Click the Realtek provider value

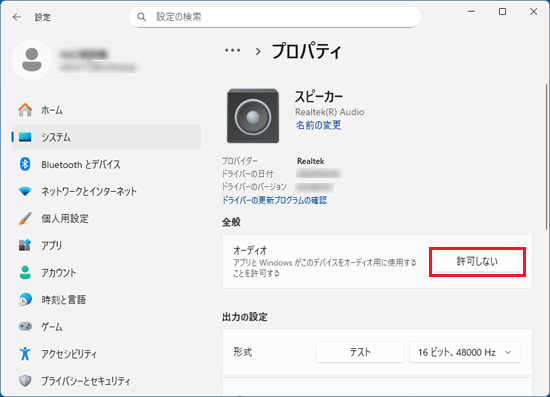pyautogui.click(x=310, y=161)
